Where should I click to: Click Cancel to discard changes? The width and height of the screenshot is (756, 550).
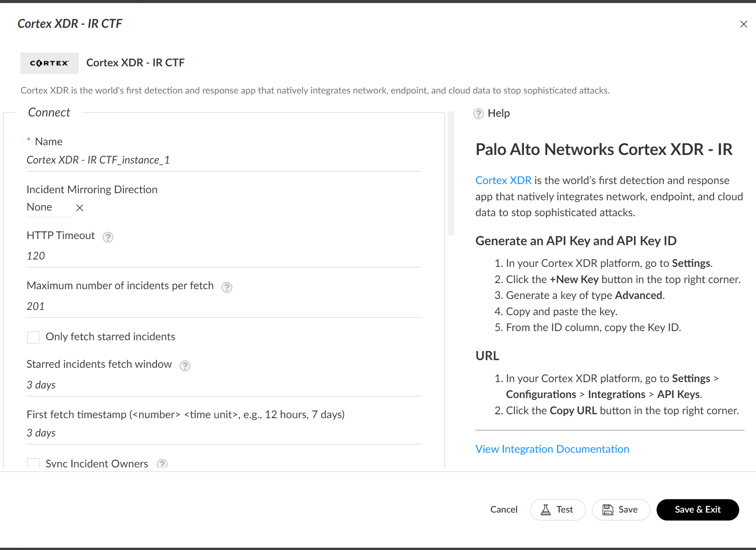click(503, 510)
